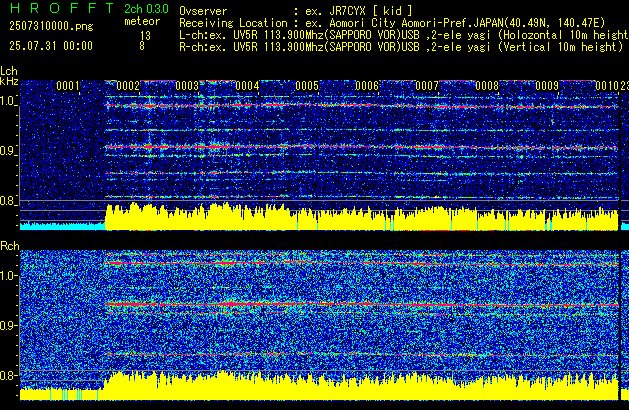Click time marker 0008 on Lch spectrogram

[487, 86]
